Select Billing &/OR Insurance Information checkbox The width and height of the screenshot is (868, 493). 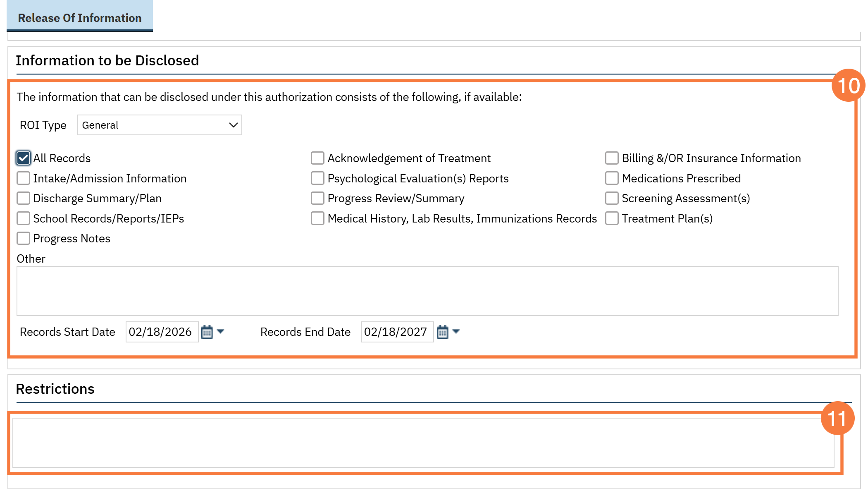tap(612, 158)
